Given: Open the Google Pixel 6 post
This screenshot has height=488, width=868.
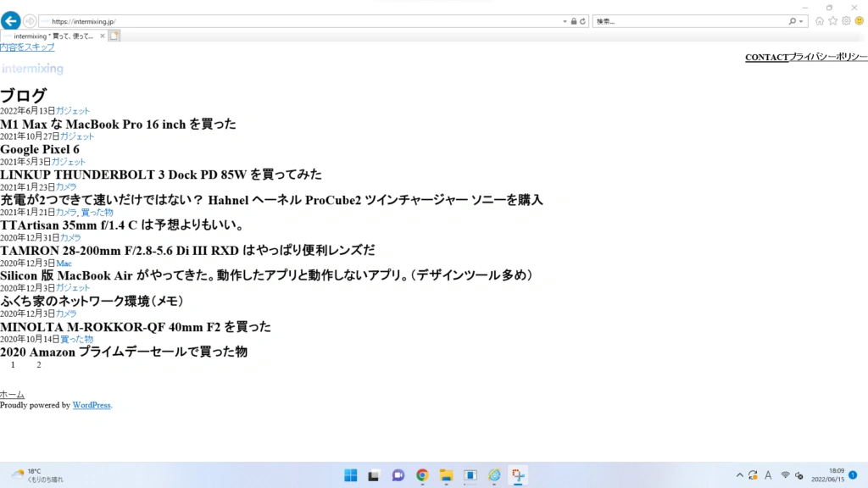Looking at the screenshot, I should point(40,149).
